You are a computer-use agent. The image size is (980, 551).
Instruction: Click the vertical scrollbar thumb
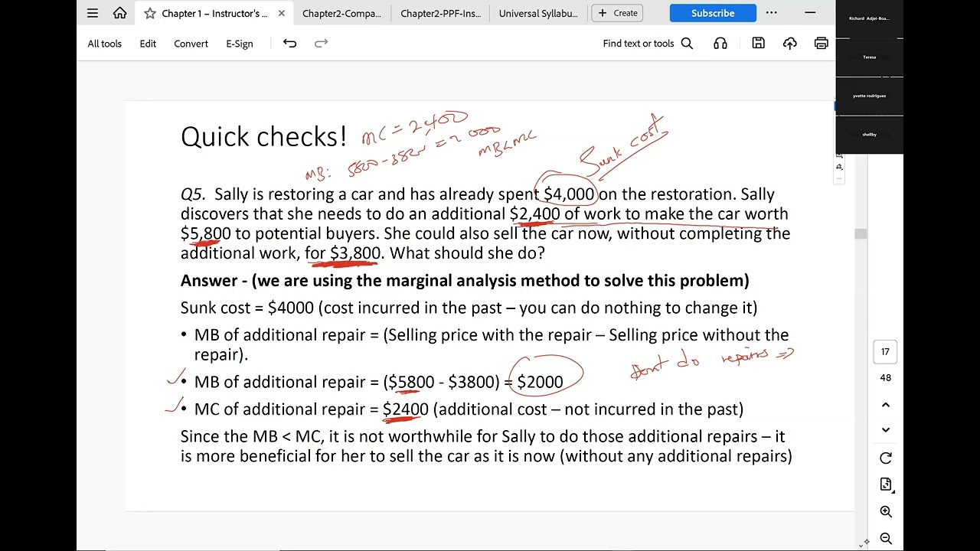pyautogui.click(x=861, y=234)
